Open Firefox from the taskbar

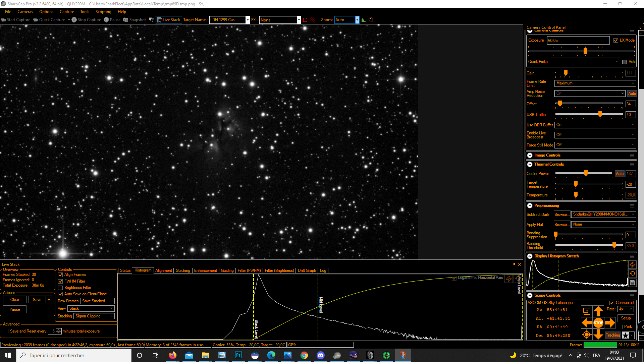[173, 355]
